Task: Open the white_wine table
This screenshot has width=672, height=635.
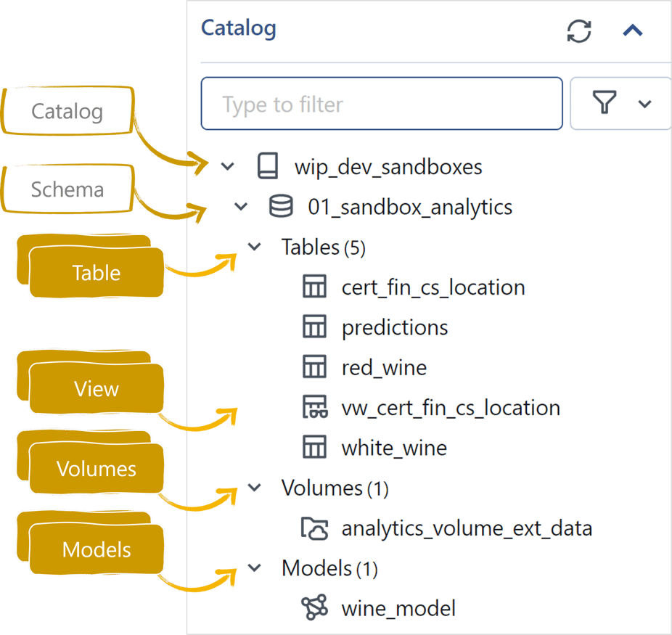Action: (394, 448)
